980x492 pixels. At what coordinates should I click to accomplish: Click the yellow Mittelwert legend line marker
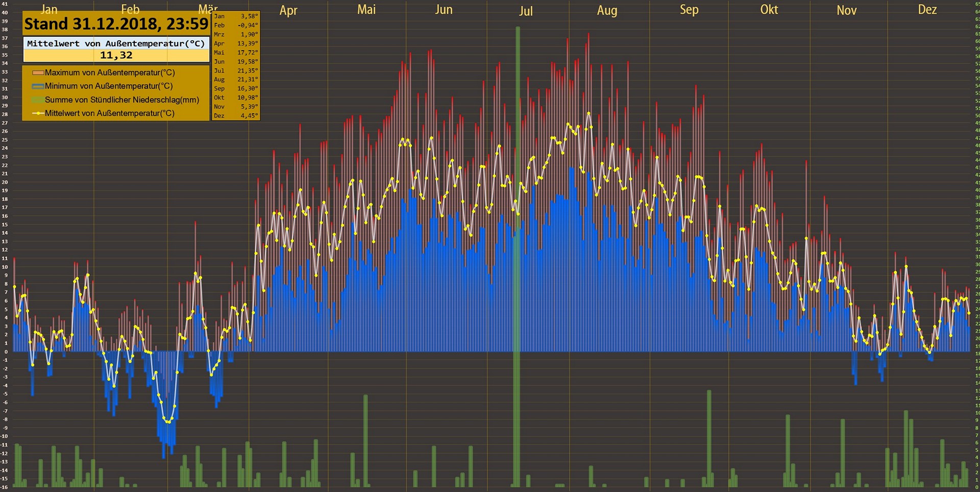(38, 113)
